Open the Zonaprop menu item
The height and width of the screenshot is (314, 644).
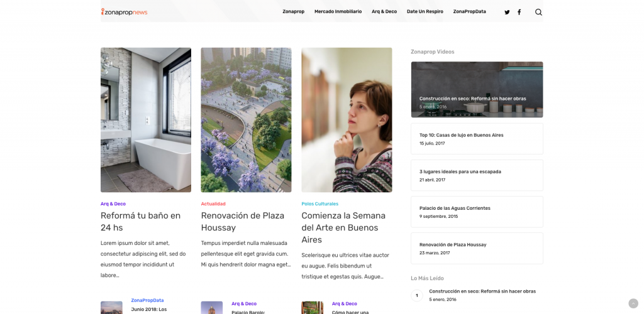pyautogui.click(x=293, y=11)
